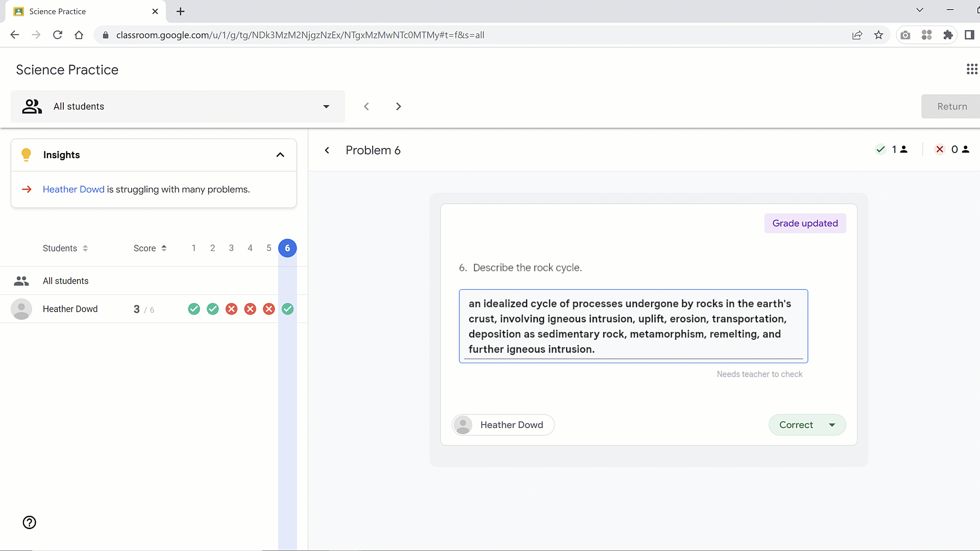980x551 pixels.
Task: Open the Google apps grid icon
Action: [971, 69]
